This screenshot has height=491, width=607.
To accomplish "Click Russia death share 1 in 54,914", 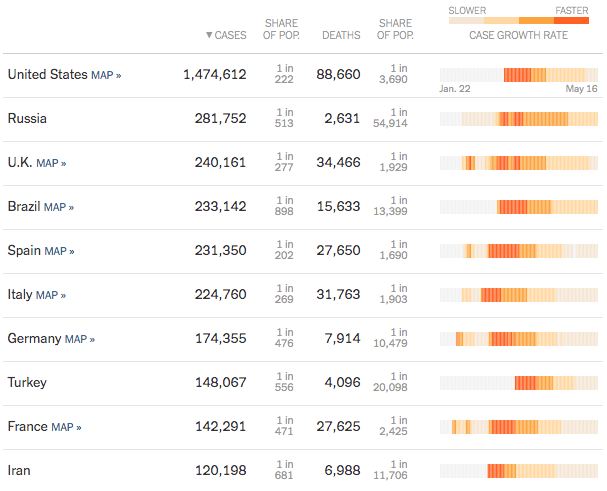I will (x=390, y=118).
